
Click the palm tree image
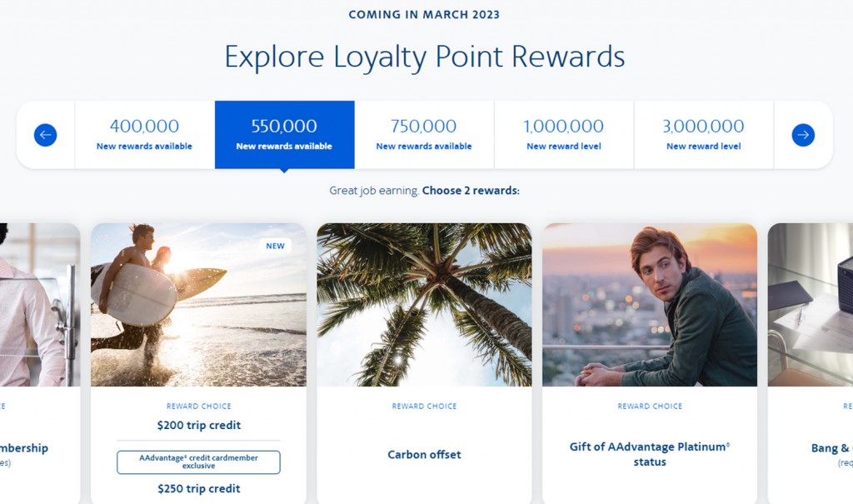[424, 305]
